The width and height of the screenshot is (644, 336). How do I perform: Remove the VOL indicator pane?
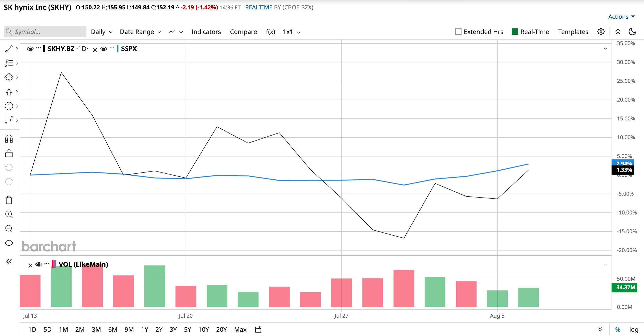[30, 266]
